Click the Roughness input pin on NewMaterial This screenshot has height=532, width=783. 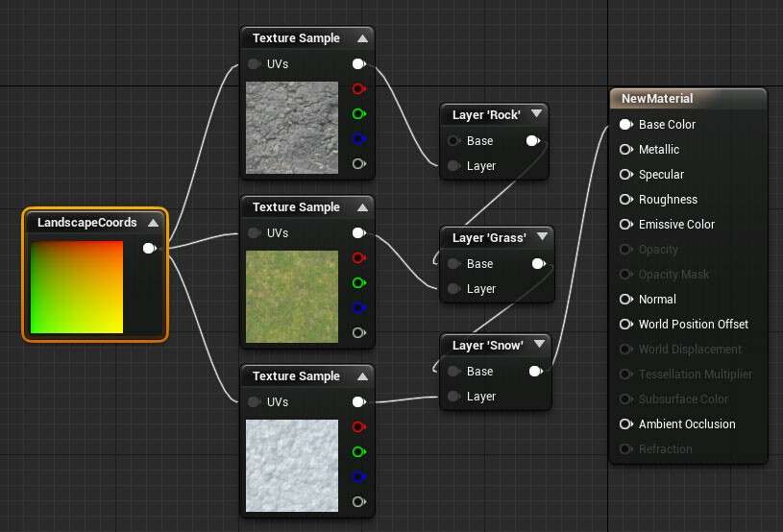point(625,200)
